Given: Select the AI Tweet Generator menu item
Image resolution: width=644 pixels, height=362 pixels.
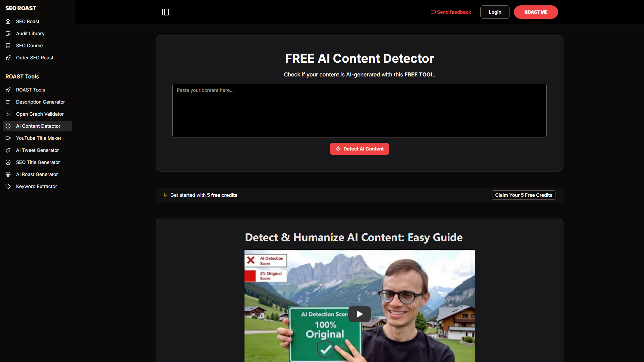Looking at the screenshot, I should [x=38, y=150].
